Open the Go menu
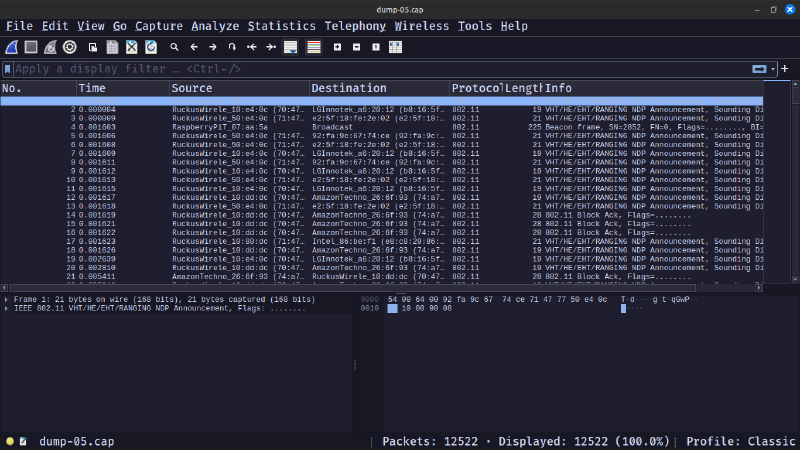Screen dimensions: 800x450 point(120,26)
